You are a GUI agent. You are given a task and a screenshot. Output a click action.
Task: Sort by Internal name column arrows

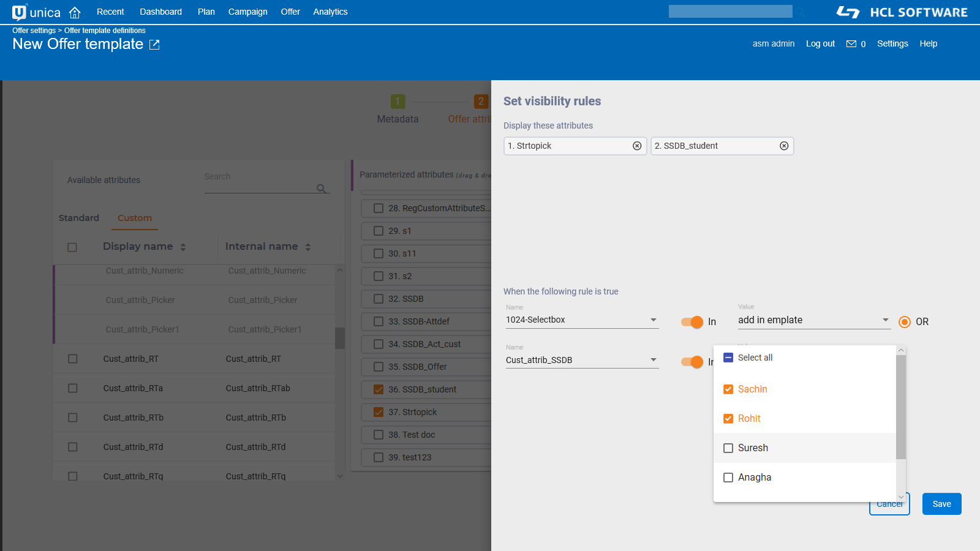(308, 247)
